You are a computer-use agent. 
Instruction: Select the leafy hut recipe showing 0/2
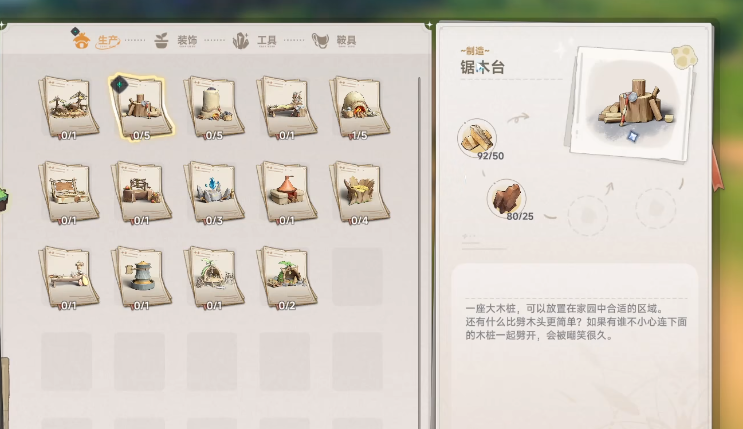pos(286,278)
